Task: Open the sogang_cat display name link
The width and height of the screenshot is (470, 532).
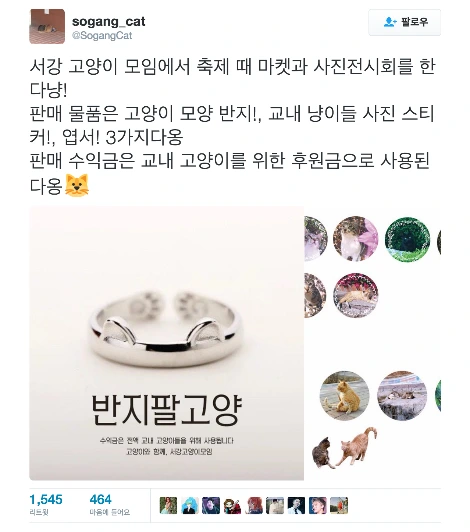Action: click(x=109, y=21)
